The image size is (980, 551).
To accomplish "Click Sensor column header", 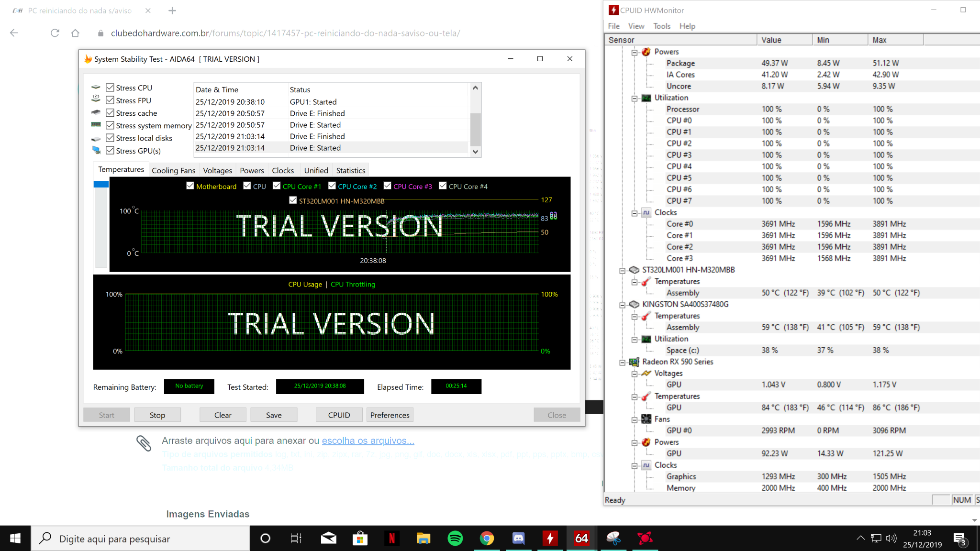I will coord(681,40).
